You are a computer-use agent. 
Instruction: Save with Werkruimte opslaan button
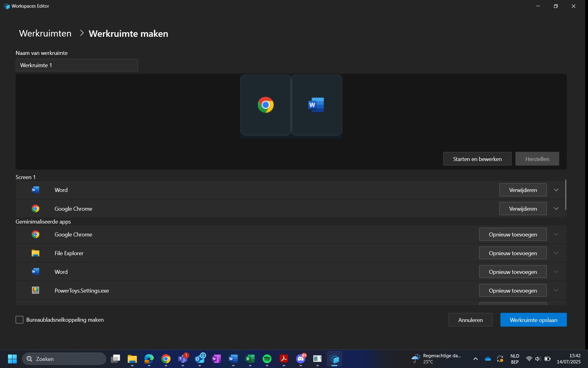pyautogui.click(x=533, y=320)
